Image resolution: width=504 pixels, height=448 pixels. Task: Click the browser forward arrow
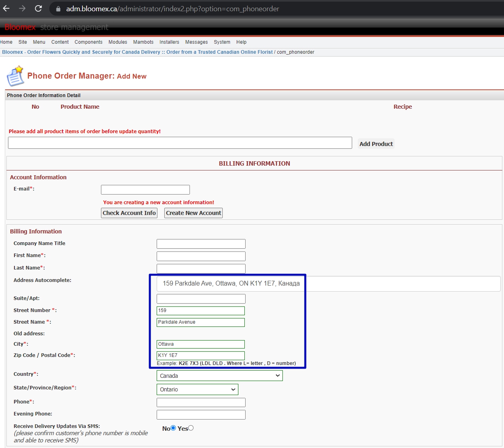[22, 8]
